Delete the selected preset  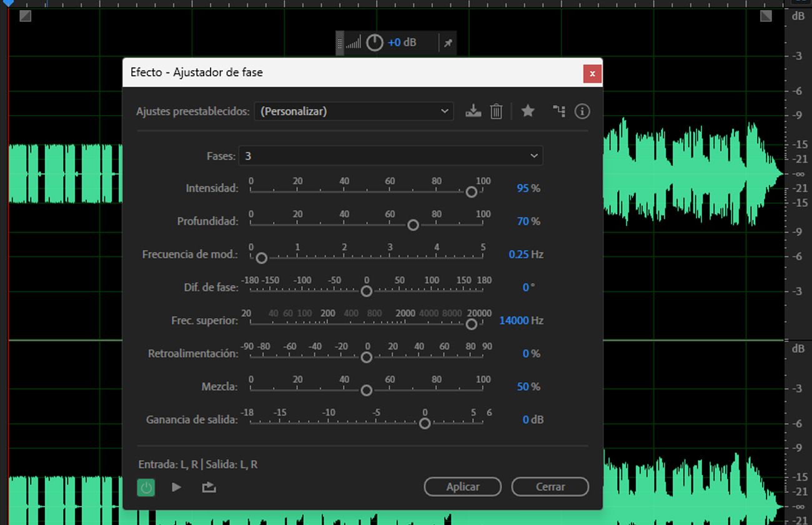point(496,111)
